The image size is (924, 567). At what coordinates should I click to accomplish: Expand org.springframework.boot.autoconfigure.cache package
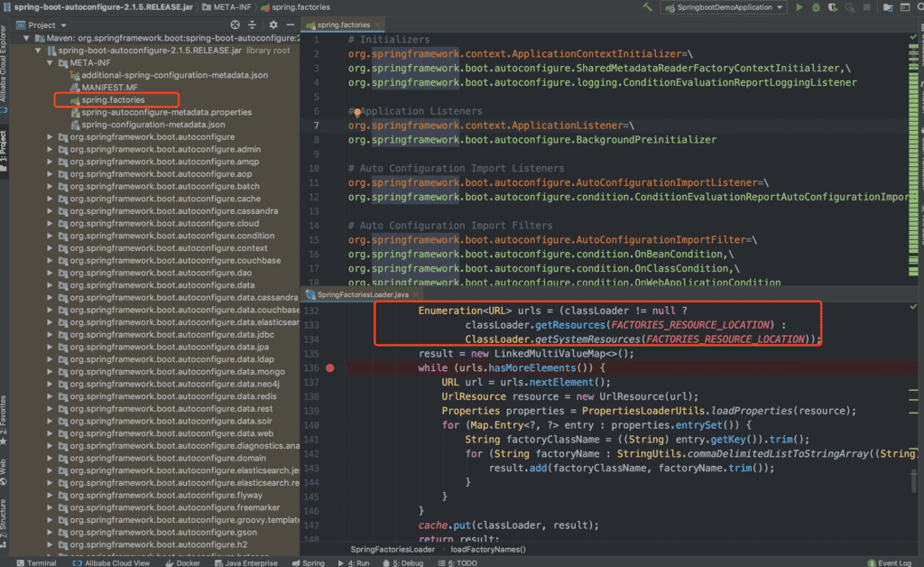(51, 199)
